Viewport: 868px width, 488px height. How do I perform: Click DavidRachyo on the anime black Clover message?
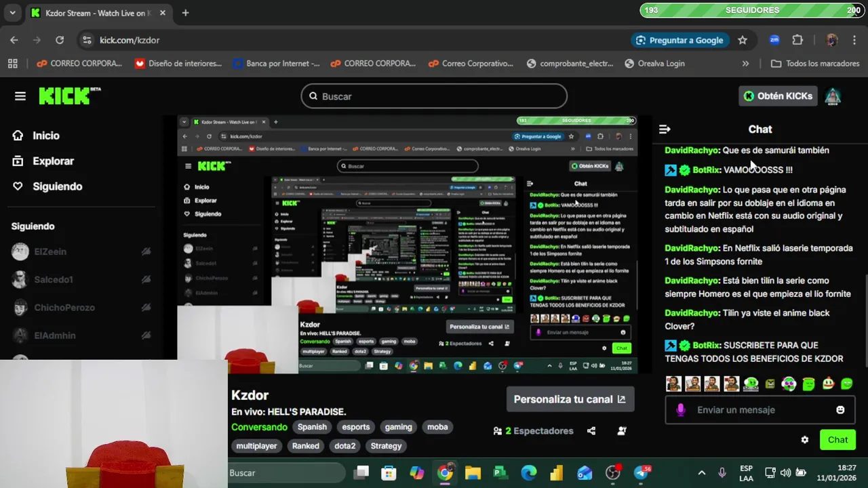coord(692,313)
